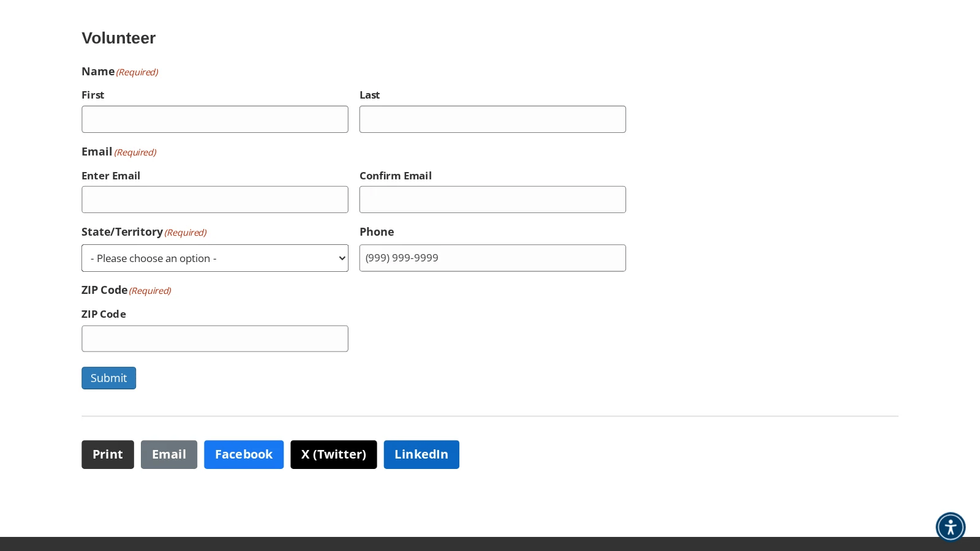The height and width of the screenshot is (551, 980).
Task: Click the Phone number field
Action: click(x=492, y=258)
